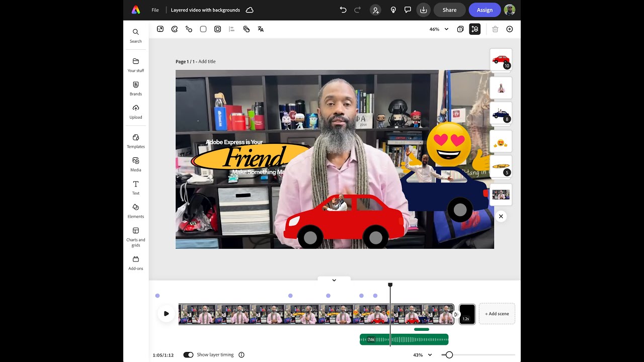Select the background video layer thumbnail

point(501,195)
